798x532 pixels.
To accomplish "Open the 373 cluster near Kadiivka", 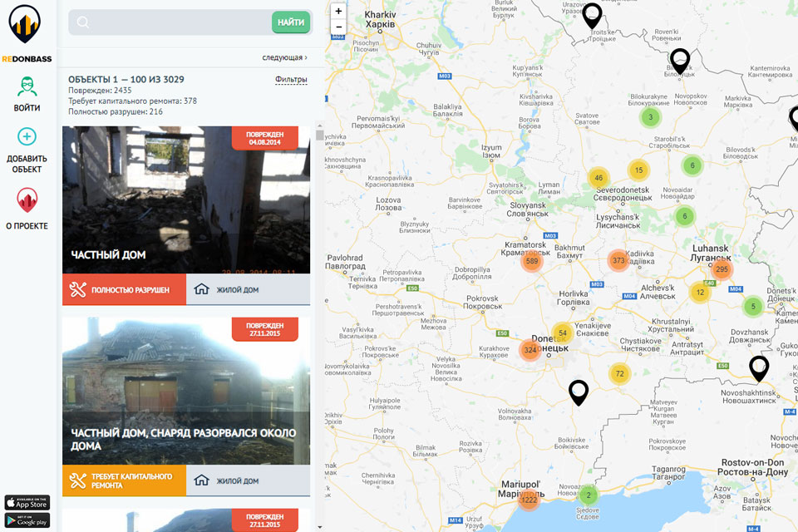I will (x=618, y=261).
